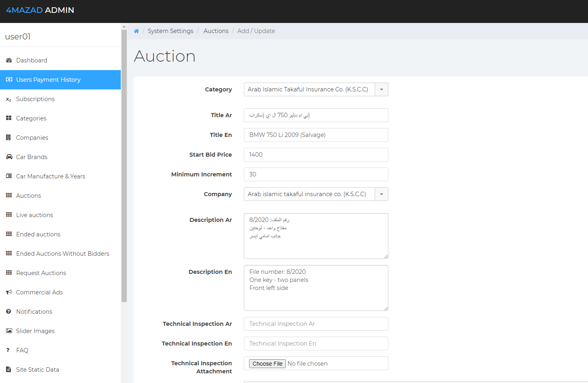Expand the Company dropdown arrow
The width and height of the screenshot is (588, 383).
(381, 194)
